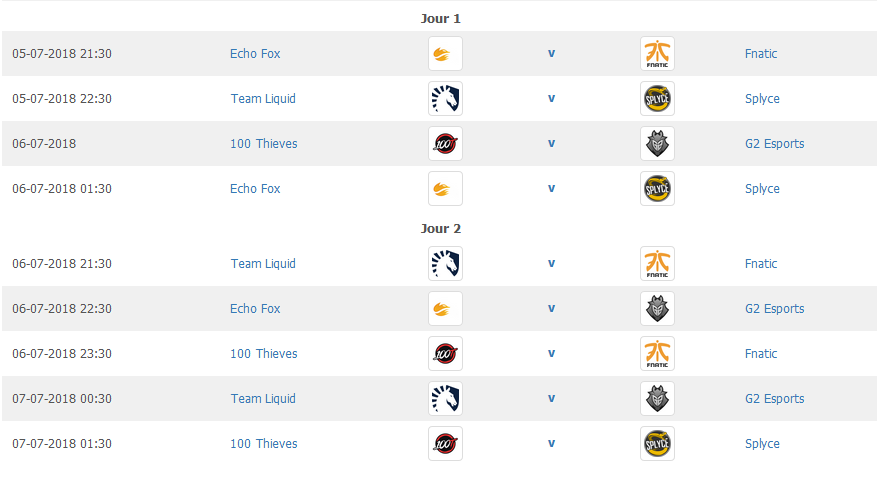Screen dimensions: 877x478
Task: Open Echo Fox link in 06-07-2018 22:30 row
Action: click(x=255, y=309)
